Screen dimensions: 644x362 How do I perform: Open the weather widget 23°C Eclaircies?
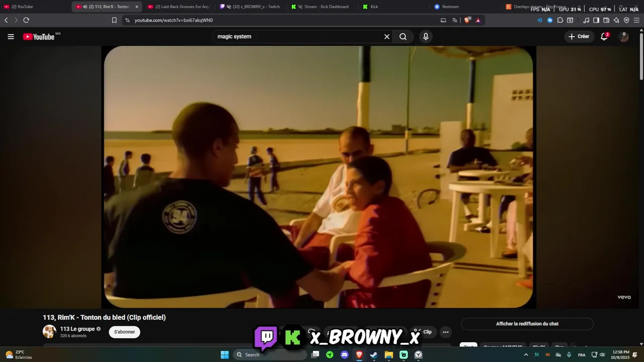click(19, 354)
